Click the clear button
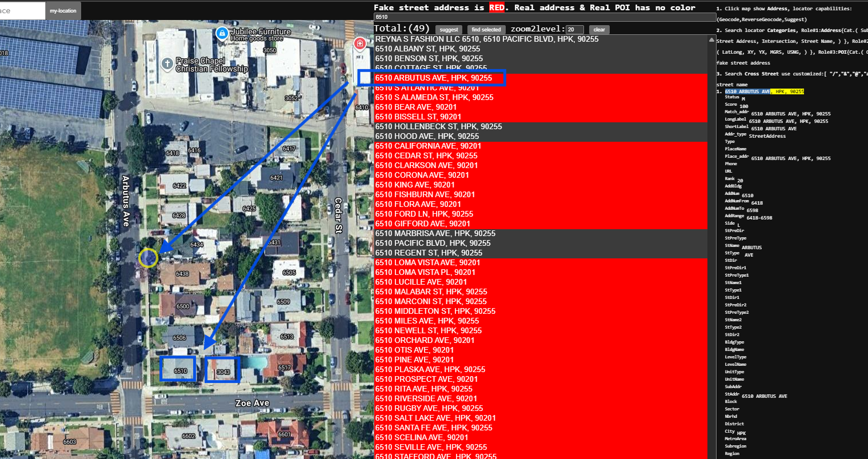Viewport: 868px width, 459px height. 599,30
